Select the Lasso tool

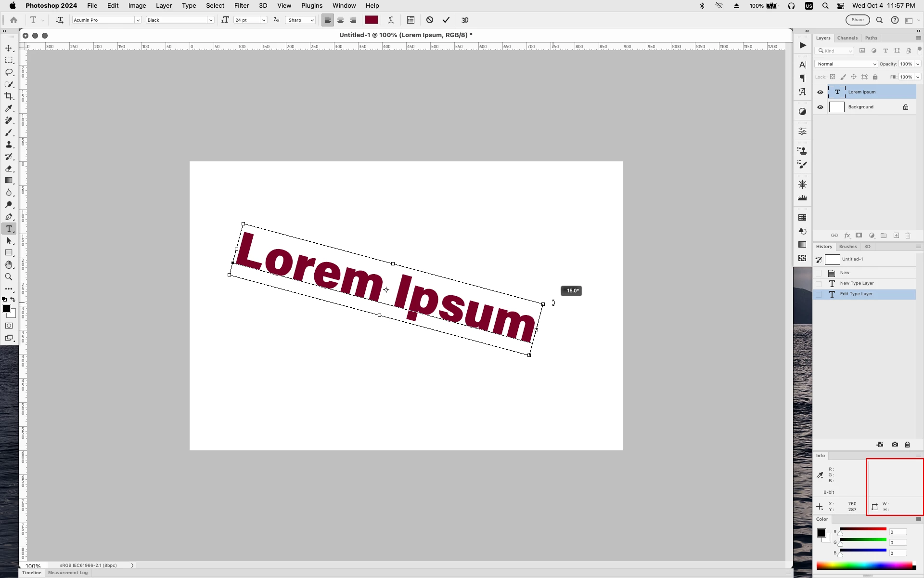(x=9, y=72)
